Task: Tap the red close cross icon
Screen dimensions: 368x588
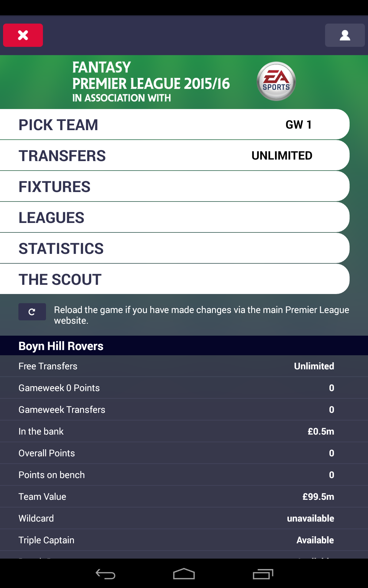Action: tap(23, 35)
